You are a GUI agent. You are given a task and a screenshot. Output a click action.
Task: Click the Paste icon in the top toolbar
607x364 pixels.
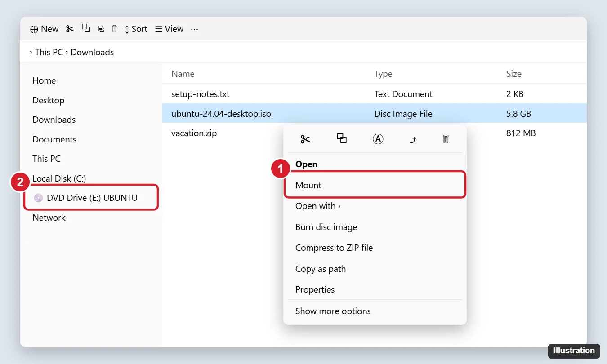click(101, 29)
